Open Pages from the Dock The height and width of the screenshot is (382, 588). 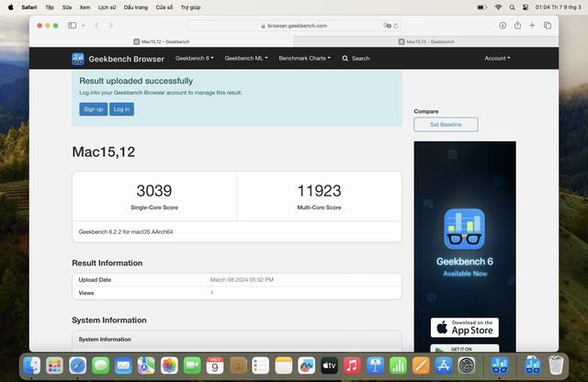tap(421, 365)
